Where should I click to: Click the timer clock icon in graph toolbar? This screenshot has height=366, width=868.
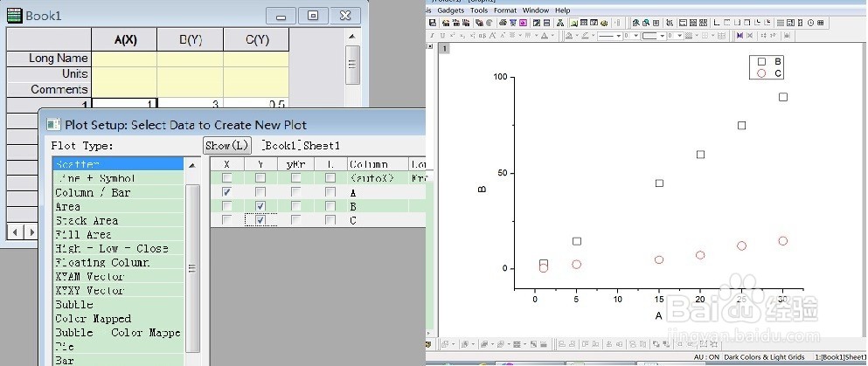coord(810,23)
